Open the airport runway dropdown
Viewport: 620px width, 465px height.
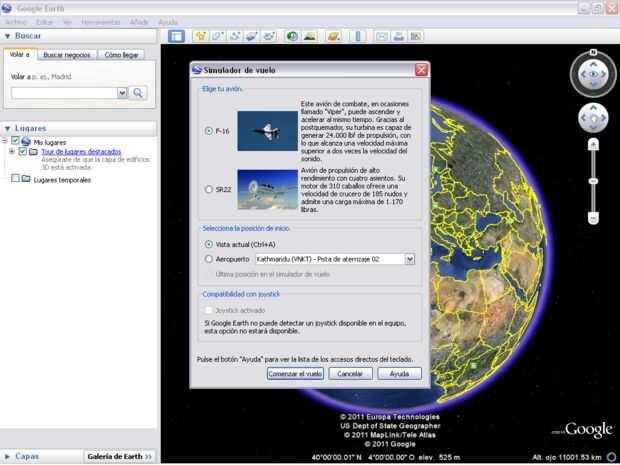pos(410,259)
